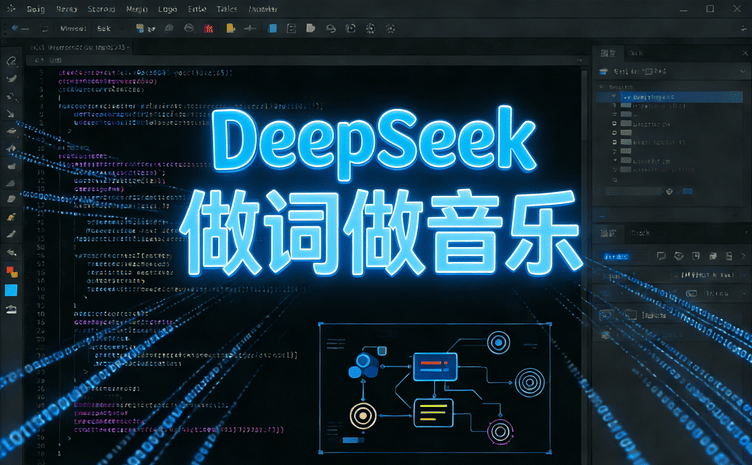
Task: Select the topmost tool in the left tool strip
Action: coord(11,61)
